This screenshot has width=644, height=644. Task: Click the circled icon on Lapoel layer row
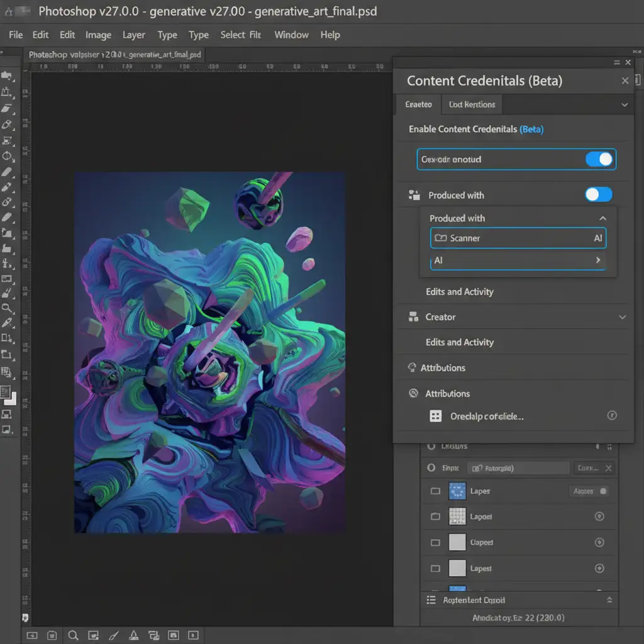599,516
